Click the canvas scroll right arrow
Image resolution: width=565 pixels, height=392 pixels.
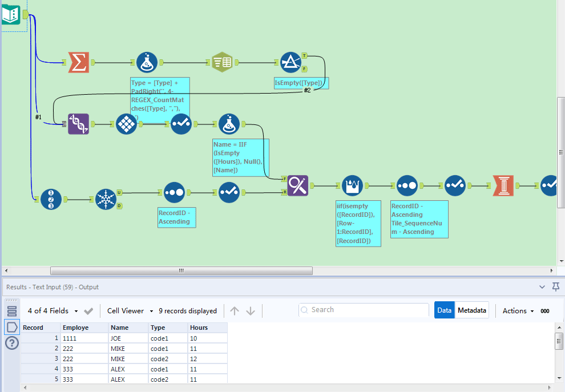tap(551, 270)
